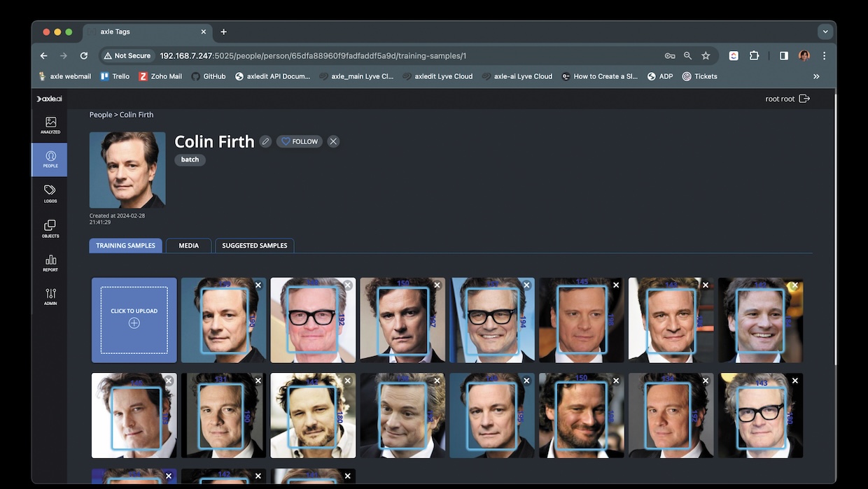Click the large profile photo
The image size is (868, 489).
(x=127, y=170)
